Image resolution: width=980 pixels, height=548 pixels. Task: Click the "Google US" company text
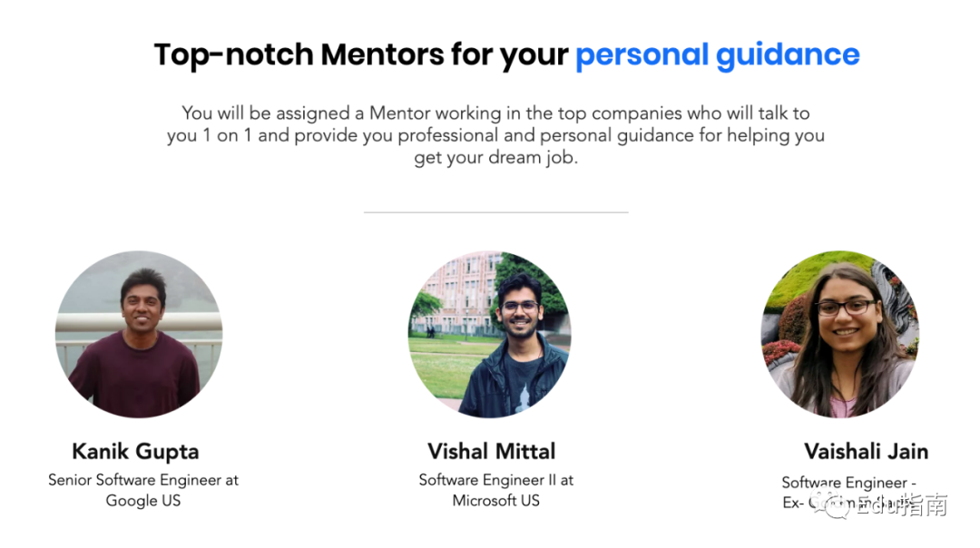[x=143, y=501]
